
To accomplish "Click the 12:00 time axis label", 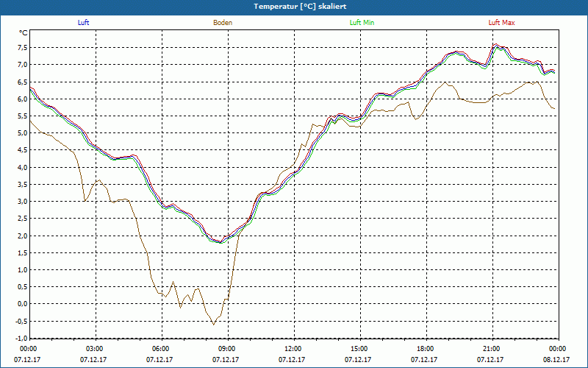I will point(292,349).
